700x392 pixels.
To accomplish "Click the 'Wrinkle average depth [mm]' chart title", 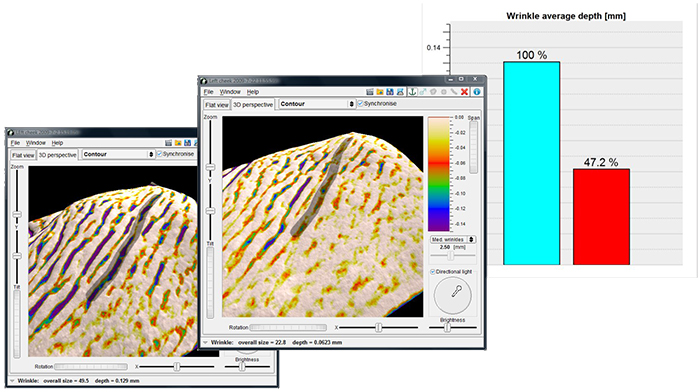I will (566, 16).
